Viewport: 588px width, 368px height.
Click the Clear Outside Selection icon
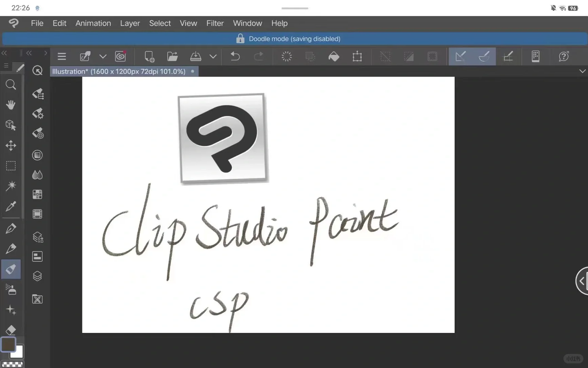pyautogui.click(x=310, y=56)
